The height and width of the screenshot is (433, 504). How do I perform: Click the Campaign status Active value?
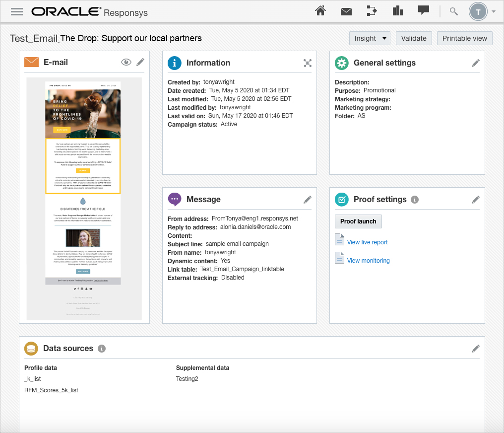[x=229, y=124]
